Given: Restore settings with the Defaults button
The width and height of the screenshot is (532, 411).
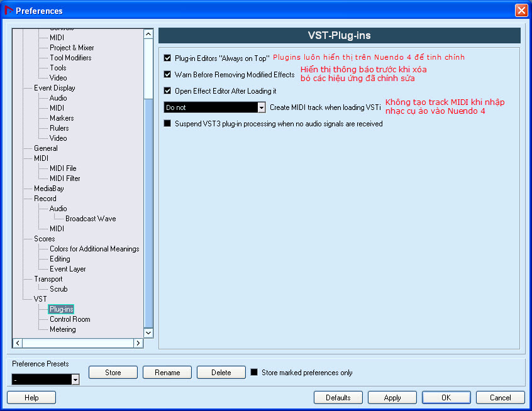Looking at the screenshot, I should (x=338, y=397).
